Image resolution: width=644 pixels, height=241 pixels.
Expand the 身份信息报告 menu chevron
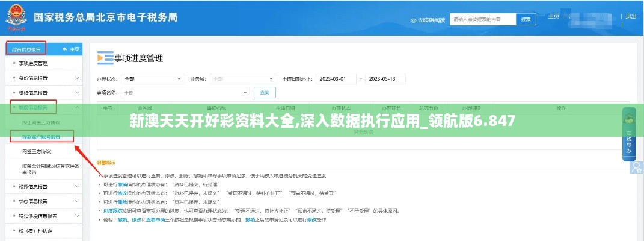[77, 77]
